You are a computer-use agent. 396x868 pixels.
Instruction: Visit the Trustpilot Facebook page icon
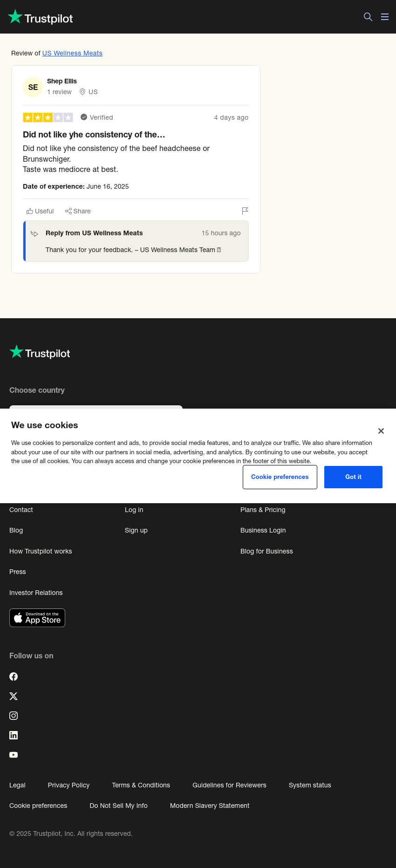[14, 677]
